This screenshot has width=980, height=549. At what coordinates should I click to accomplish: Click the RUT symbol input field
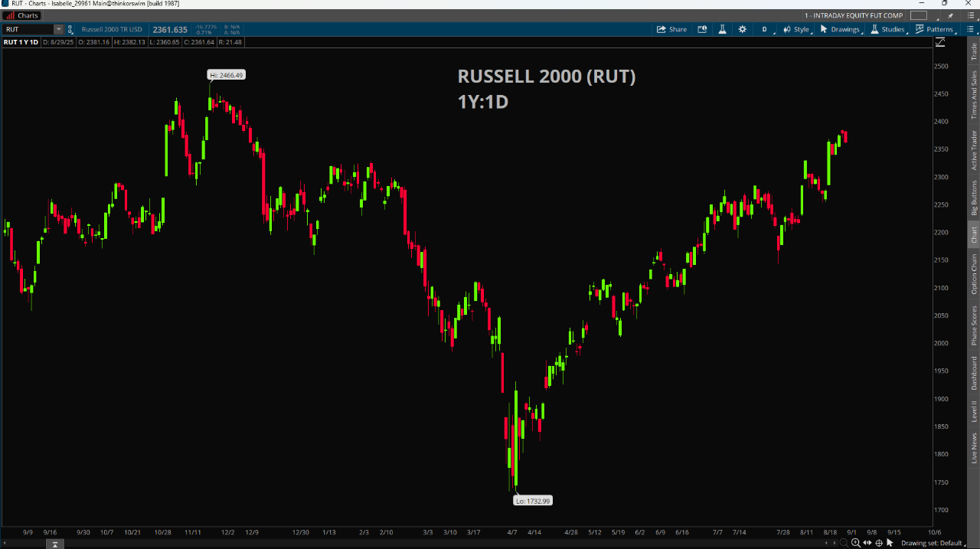(x=28, y=29)
